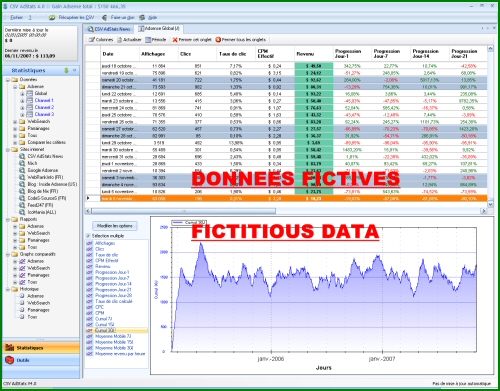Click the Modifier les options button
This screenshot has width=500, height=391.
(115, 226)
